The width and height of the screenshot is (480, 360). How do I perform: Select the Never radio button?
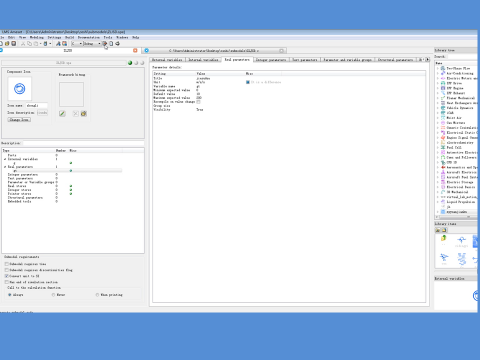[x=53, y=295]
